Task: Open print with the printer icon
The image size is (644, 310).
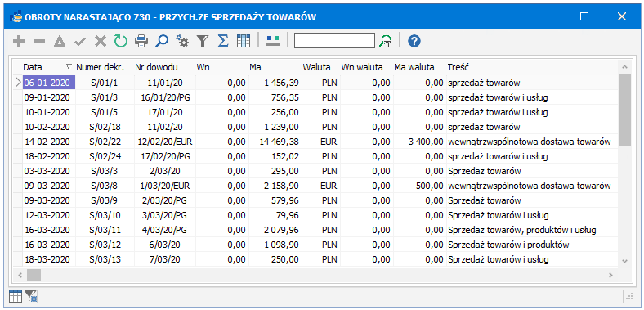Action: (x=141, y=41)
